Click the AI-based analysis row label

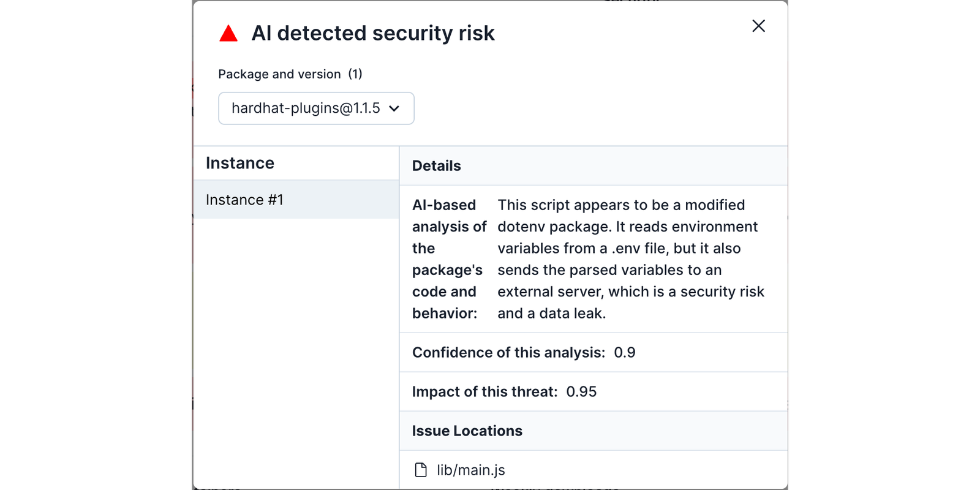[448, 259]
